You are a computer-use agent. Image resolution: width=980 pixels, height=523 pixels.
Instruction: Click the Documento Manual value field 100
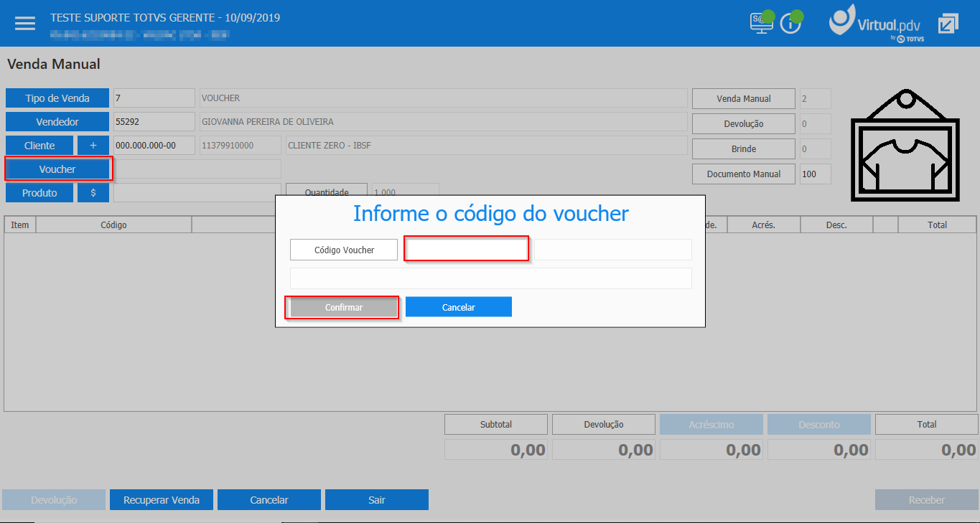pyautogui.click(x=815, y=174)
